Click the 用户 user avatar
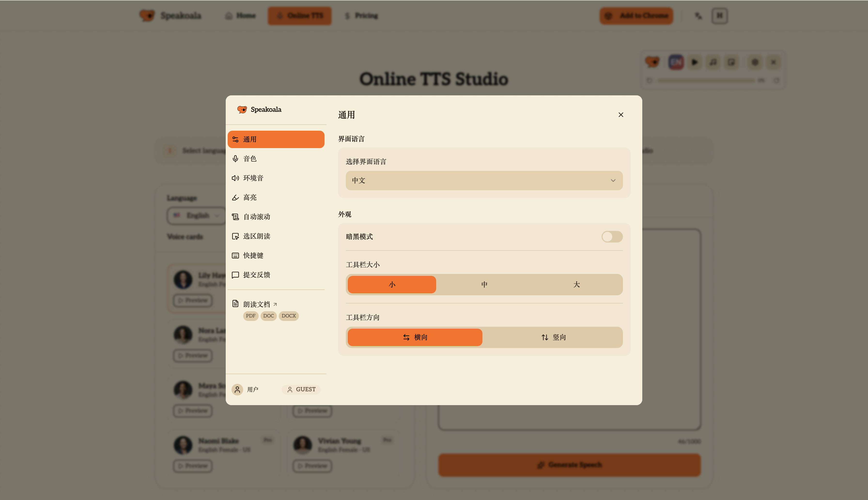This screenshot has height=500, width=868. (237, 389)
